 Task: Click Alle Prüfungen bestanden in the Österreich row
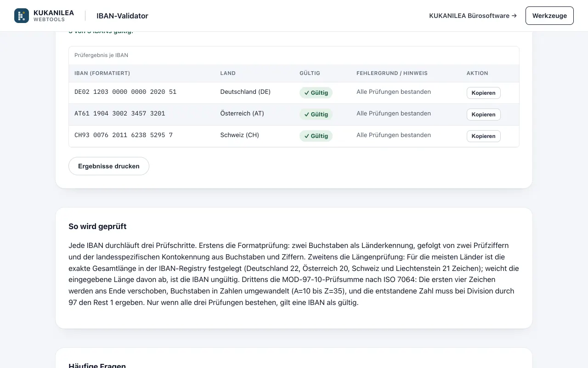click(394, 114)
